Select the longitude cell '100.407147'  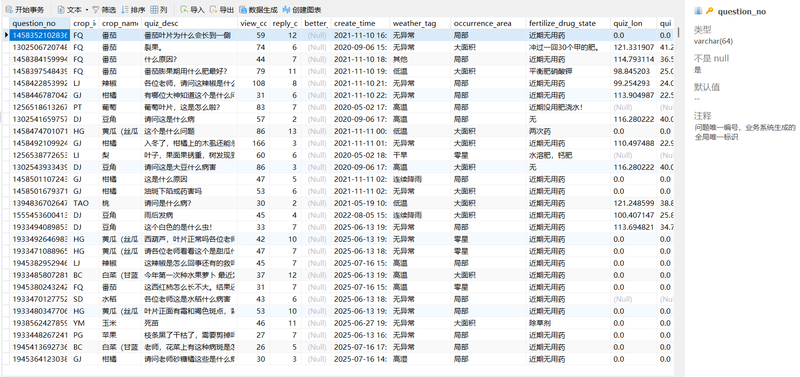click(x=634, y=215)
